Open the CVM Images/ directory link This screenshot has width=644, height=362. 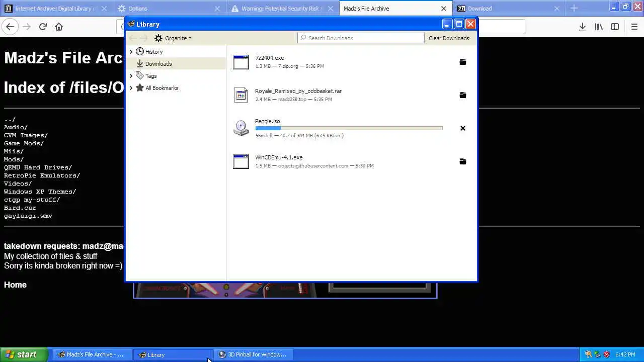click(x=26, y=135)
